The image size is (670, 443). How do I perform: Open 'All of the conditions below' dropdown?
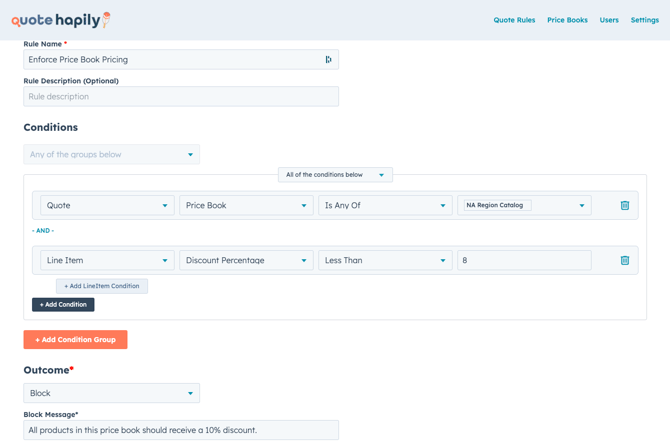coord(335,175)
